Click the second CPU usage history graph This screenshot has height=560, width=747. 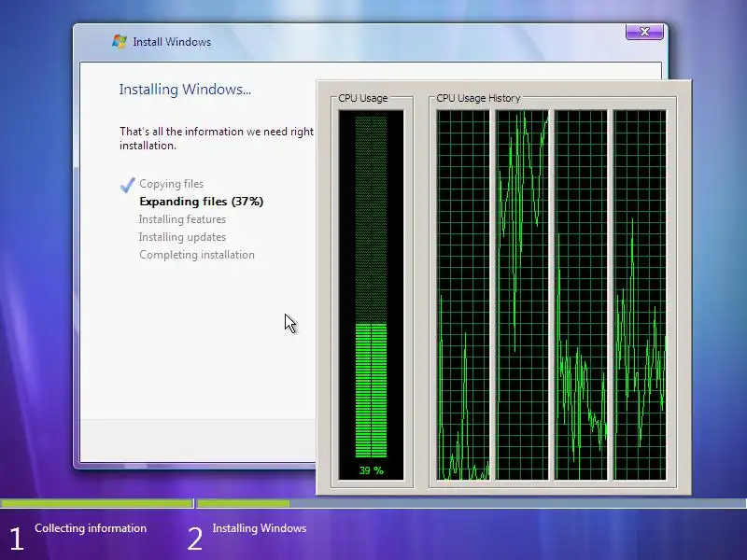tap(522, 295)
